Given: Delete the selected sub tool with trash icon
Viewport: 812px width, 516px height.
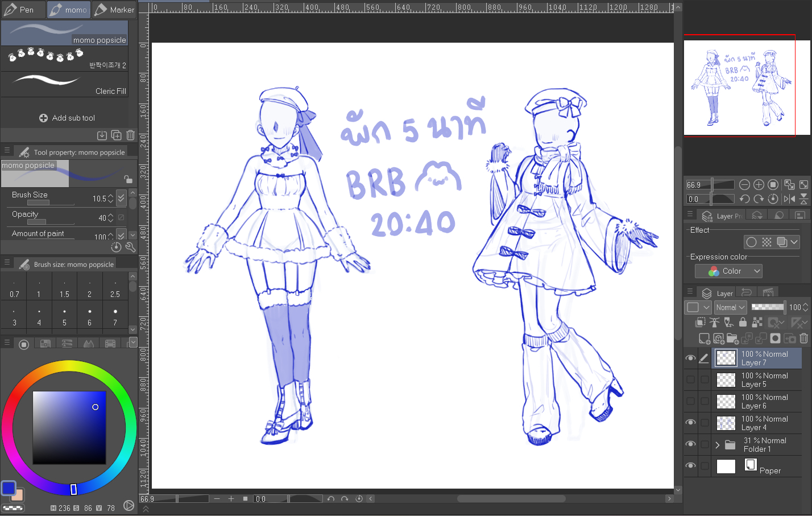Looking at the screenshot, I should [x=130, y=135].
